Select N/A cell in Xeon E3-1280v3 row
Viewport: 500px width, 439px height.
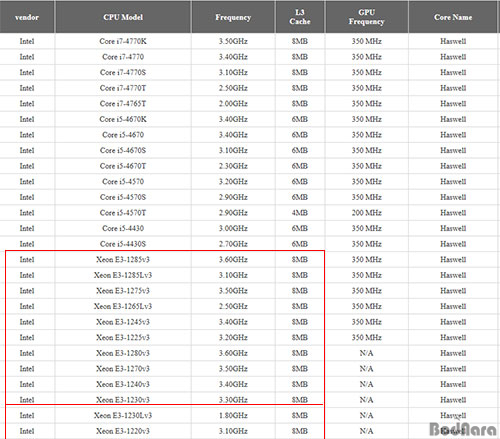366,353
